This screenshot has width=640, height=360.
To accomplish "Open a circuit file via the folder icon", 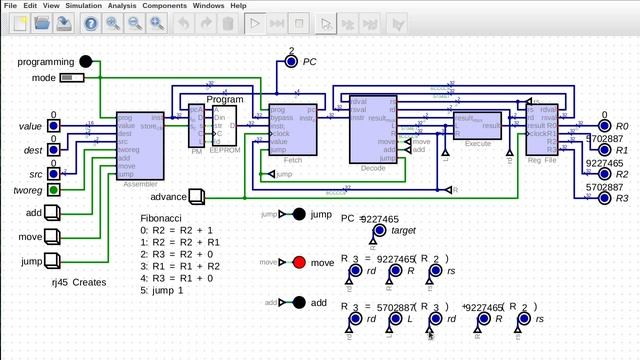I will (42, 23).
